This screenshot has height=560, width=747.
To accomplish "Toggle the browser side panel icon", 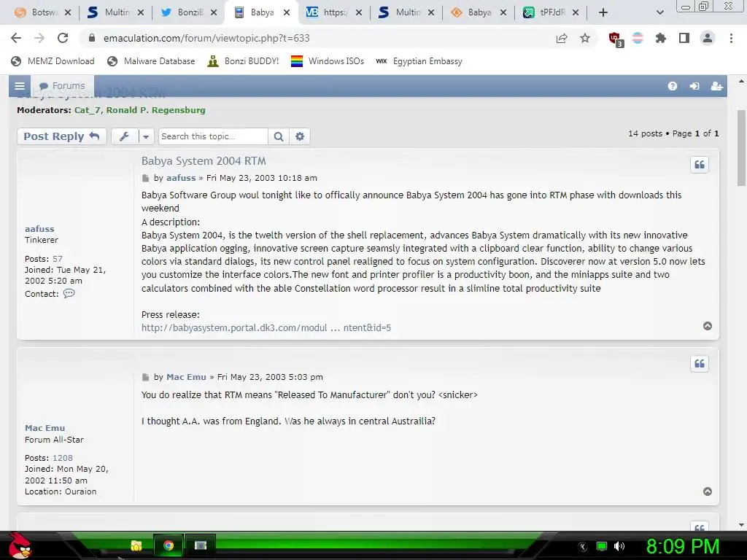I will (684, 38).
